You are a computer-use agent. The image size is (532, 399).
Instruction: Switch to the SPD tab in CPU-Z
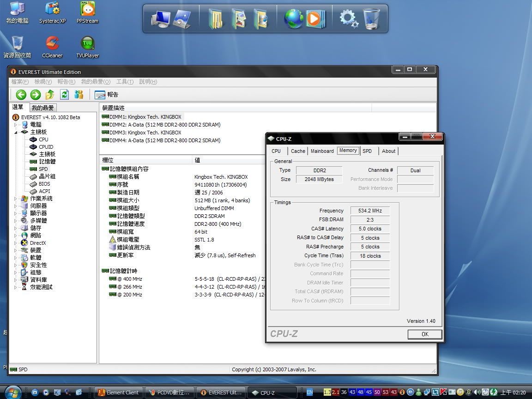(x=367, y=151)
